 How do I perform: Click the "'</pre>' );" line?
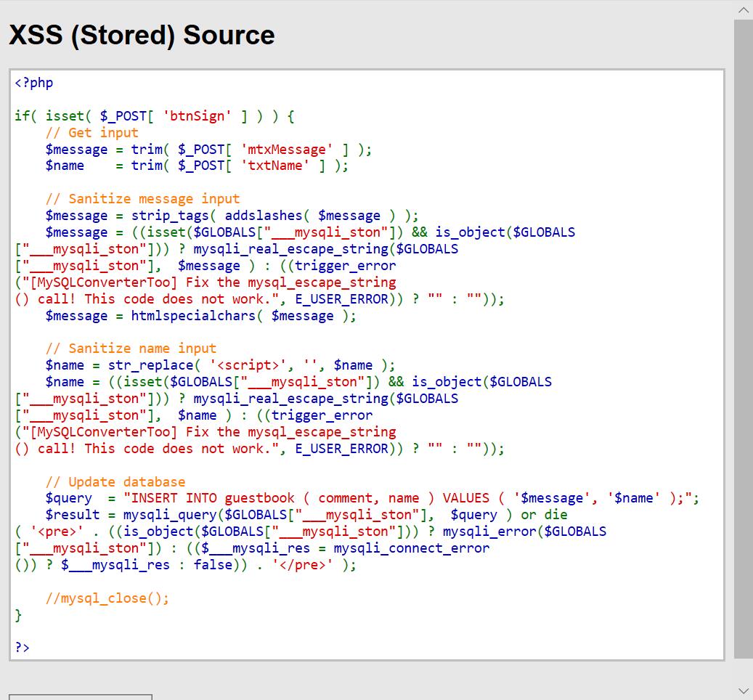point(185,565)
